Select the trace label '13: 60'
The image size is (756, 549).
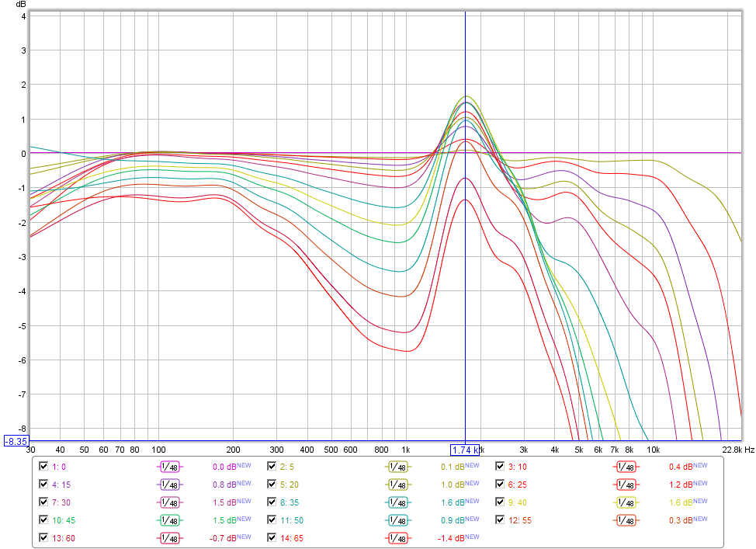64,538
